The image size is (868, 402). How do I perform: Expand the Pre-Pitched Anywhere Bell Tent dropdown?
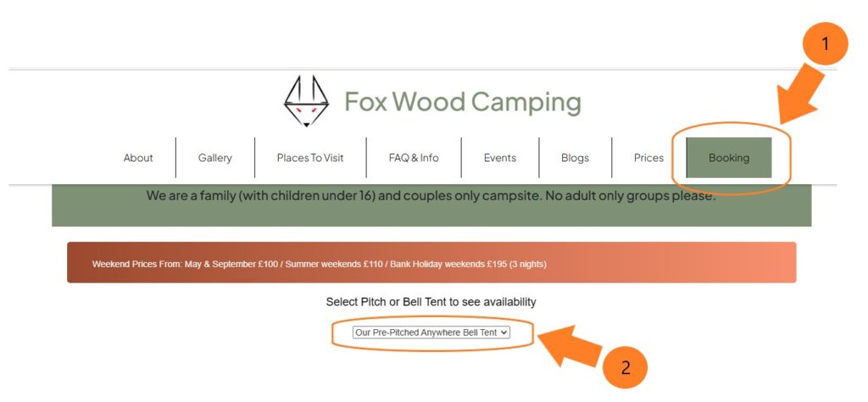pos(431,332)
